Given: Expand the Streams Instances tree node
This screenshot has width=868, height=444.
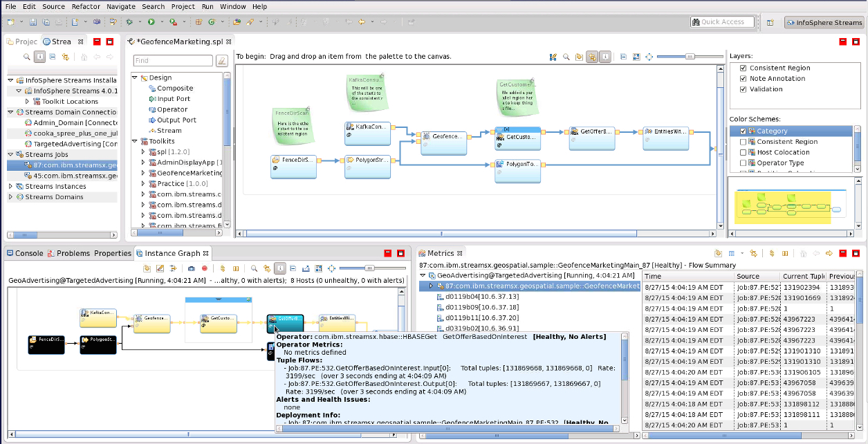Looking at the screenshot, I should pos(11,187).
